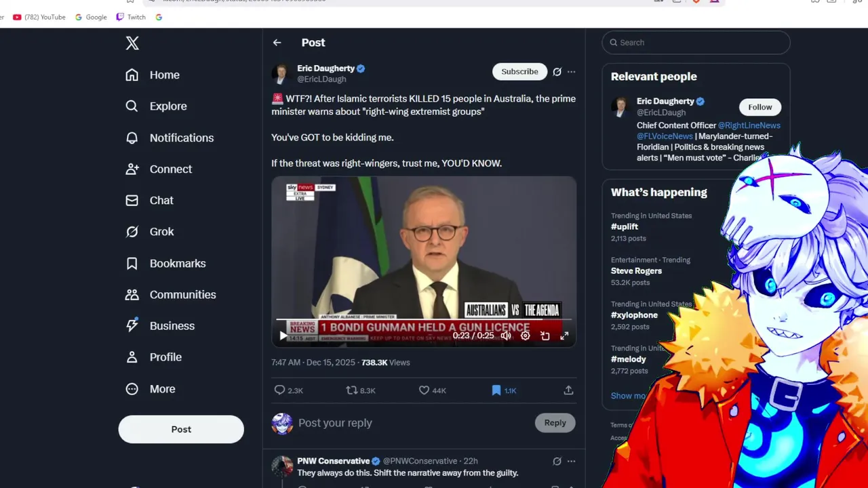This screenshot has width=868, height=488.
Task: Enter fullscreen mode on the video
Action: 564,335
